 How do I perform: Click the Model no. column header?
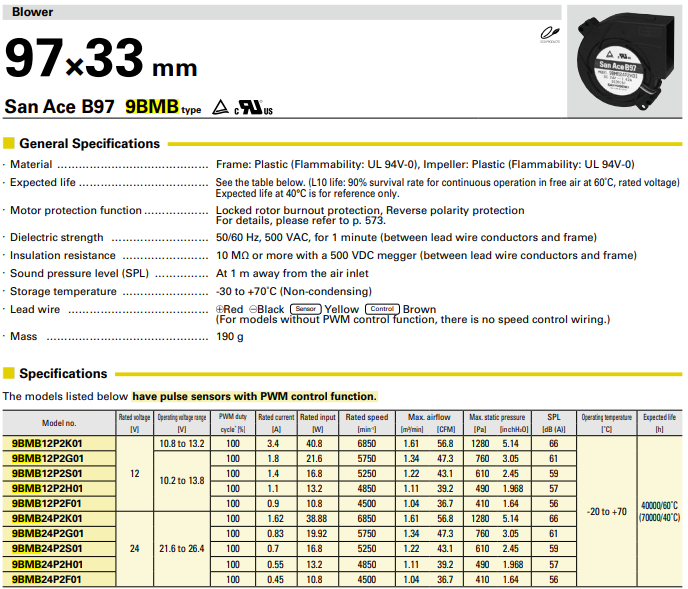pos(58,423)
